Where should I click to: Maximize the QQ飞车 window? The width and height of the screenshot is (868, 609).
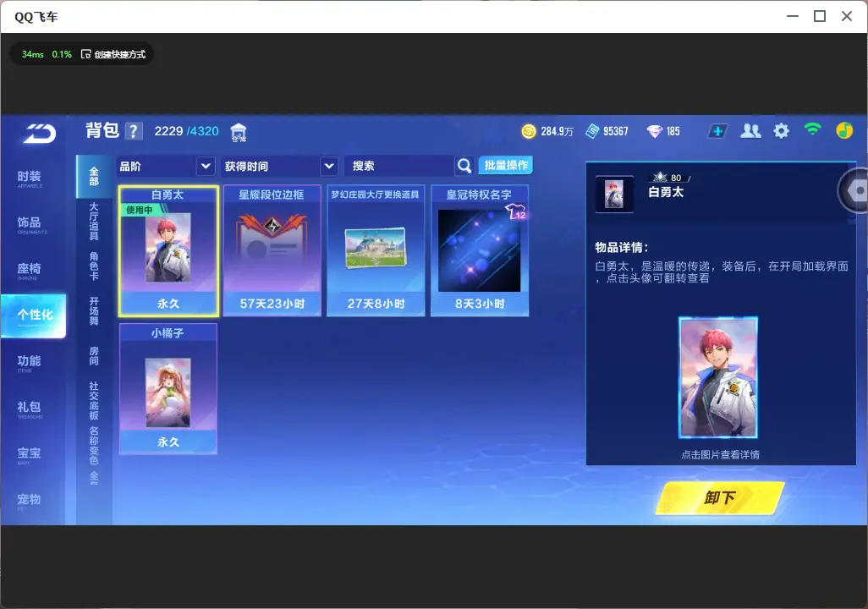[819, 17]
